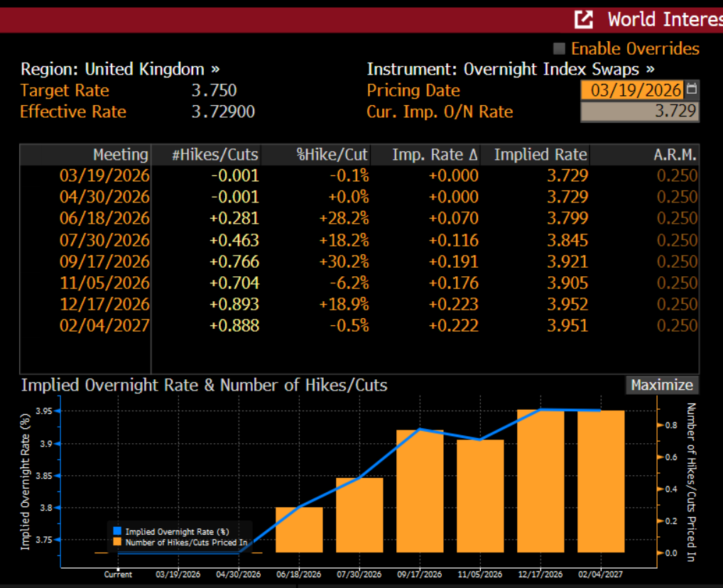723x588 pixels.
Task: Click the #Hikes/Cuts column header
Action: [x=215, y=155]
